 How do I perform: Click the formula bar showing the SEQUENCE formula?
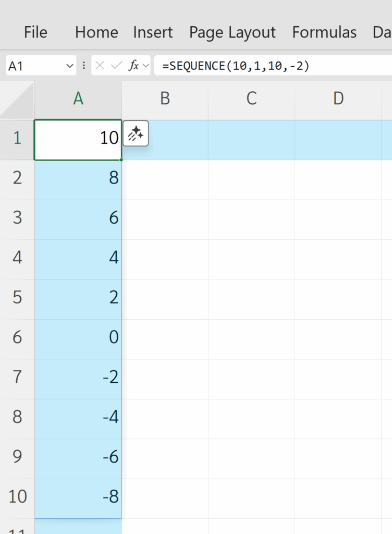click(x=271, y=66)
